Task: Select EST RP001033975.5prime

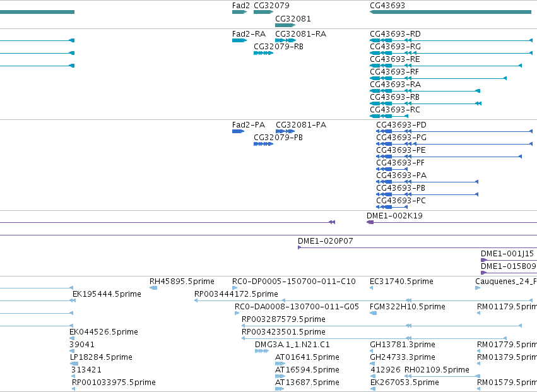Action: pyautogui.click(x=114, y=383)
